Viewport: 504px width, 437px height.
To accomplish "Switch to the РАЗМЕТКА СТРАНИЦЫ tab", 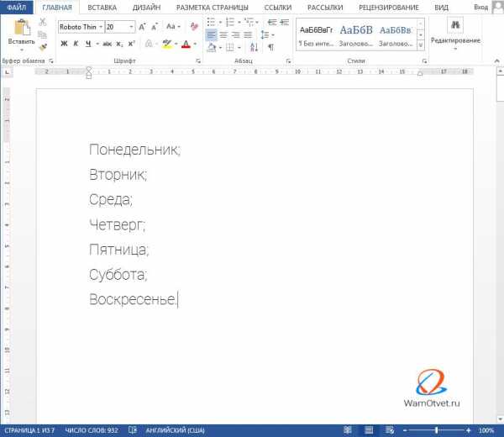I will (213, 8).
